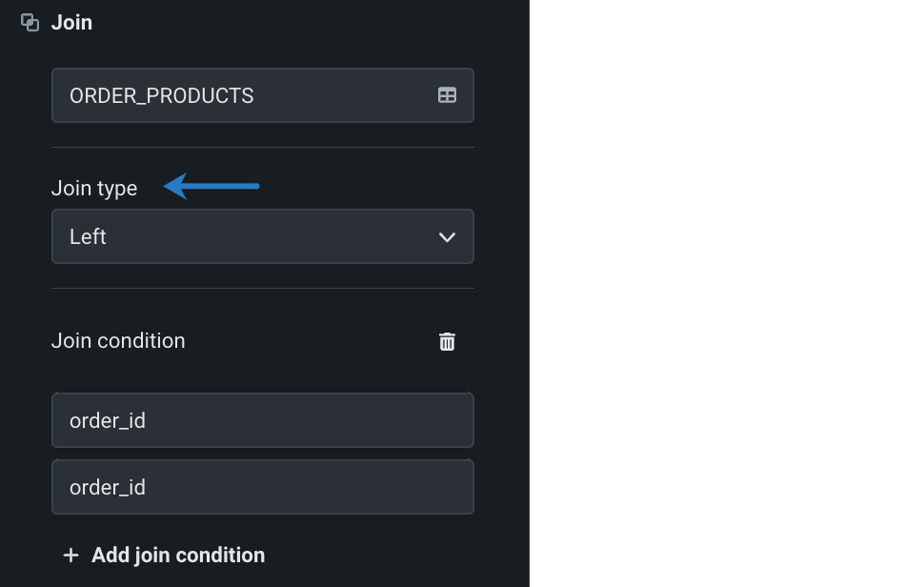Viewport: 924px width, 587px height.
Task: Click the plus icon beside Add join condition
Action: point(70,555)
